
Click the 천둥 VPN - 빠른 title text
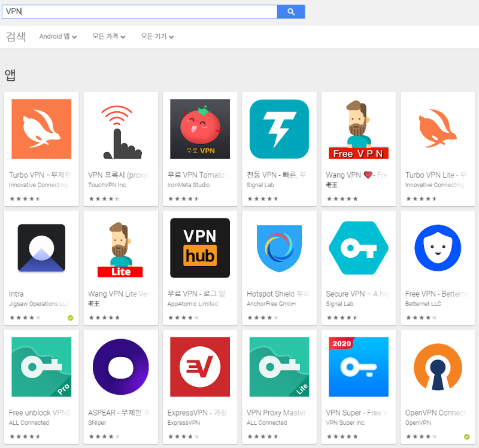tap(276, 175)
